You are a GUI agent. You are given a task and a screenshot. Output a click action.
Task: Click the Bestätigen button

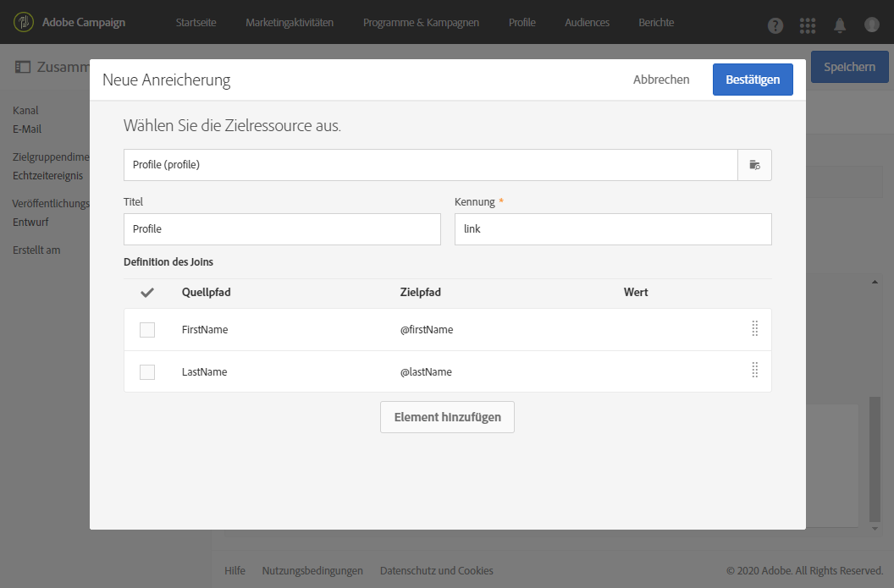click(x=753, y=80)
